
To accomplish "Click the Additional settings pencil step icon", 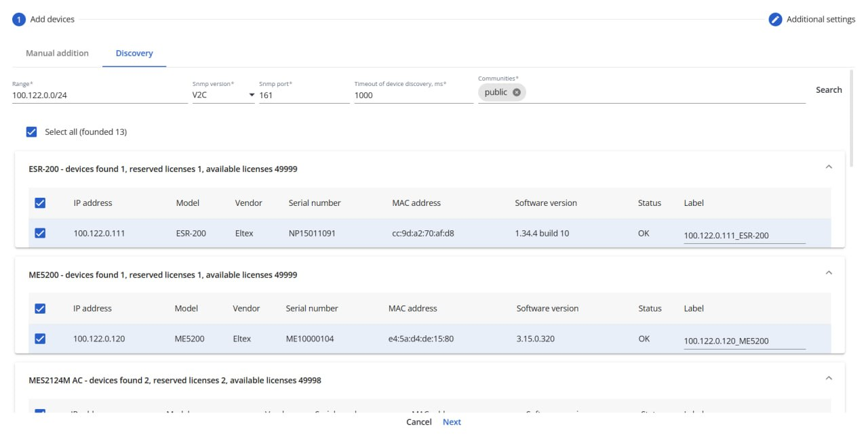I will click(x=775, y=20).
